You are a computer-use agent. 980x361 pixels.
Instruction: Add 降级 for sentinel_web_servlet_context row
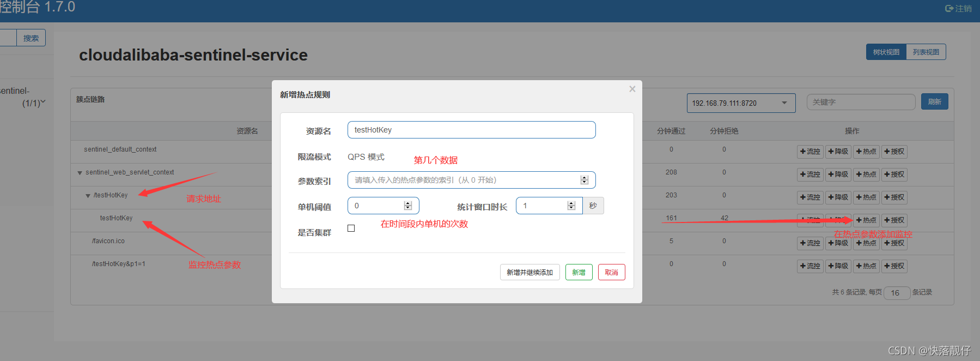coord(838,175)
